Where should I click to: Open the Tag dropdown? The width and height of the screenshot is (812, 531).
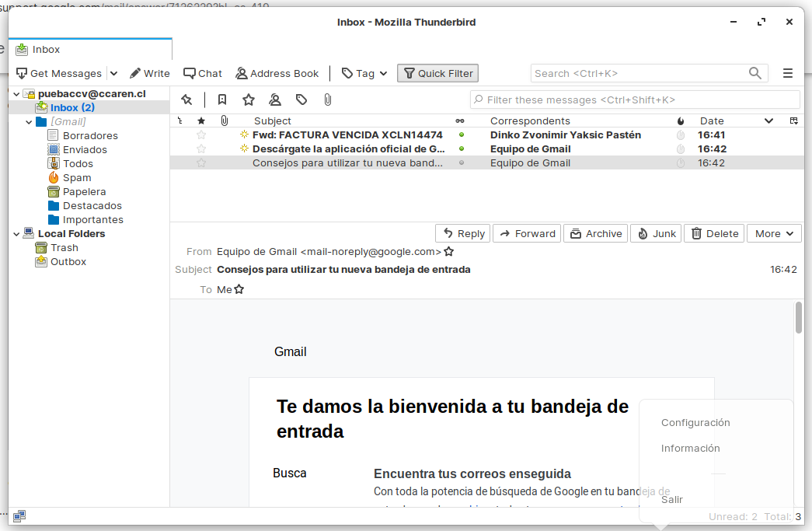point(364,74)
